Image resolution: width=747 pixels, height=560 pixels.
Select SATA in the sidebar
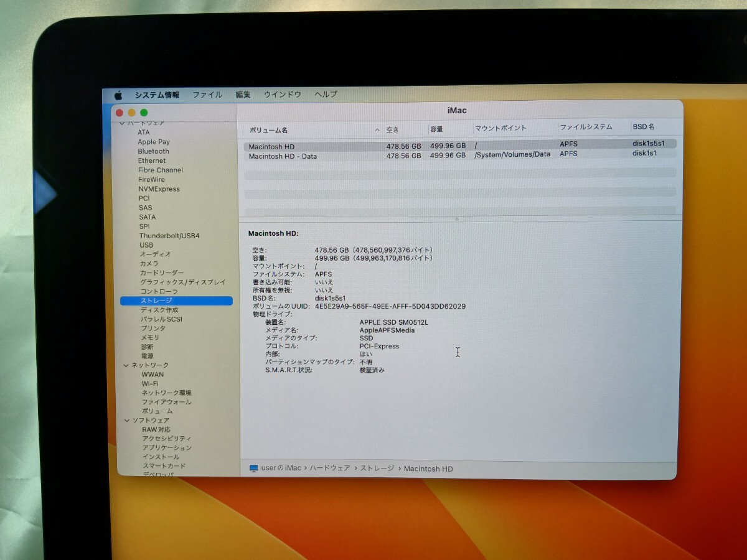(148, 217)
